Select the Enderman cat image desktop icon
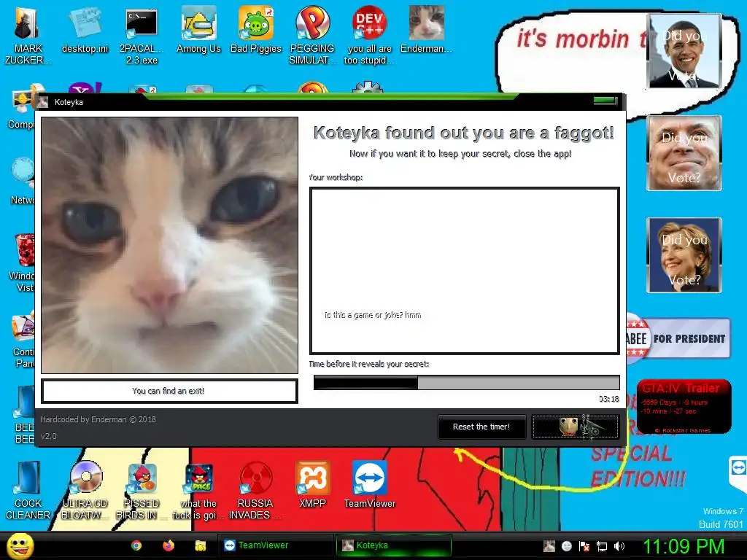Screen dimensions: 747x560 426,30
